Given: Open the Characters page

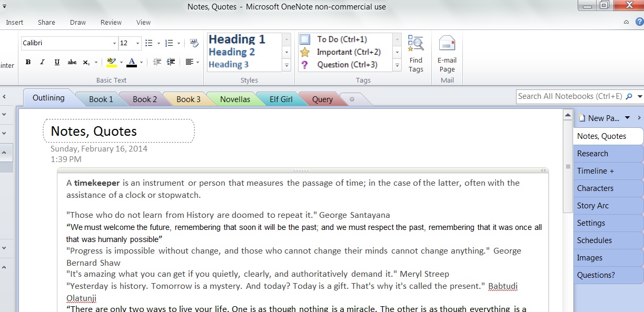Looking at the screenshot, I should pyautogui.click(x=595, y=188).
